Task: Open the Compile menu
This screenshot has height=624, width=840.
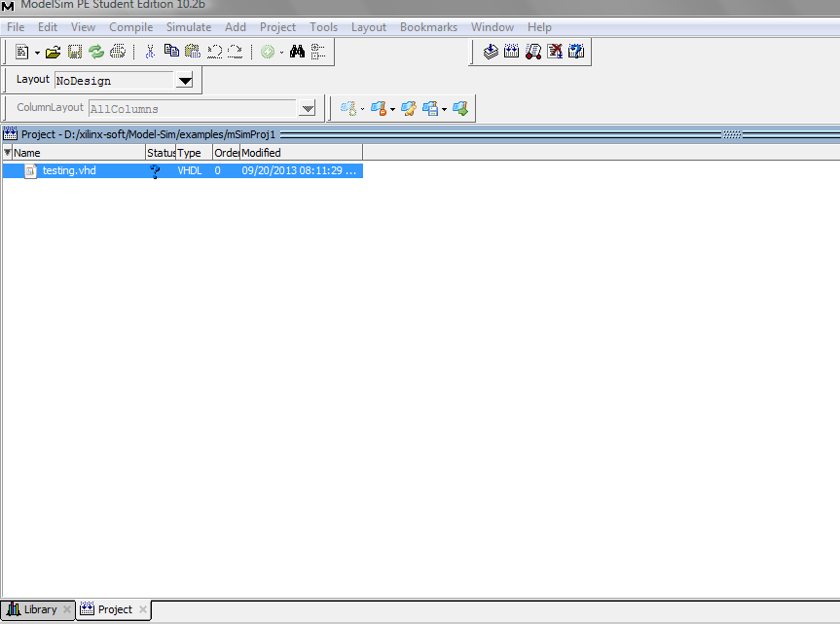Action: tap(130, 27)
